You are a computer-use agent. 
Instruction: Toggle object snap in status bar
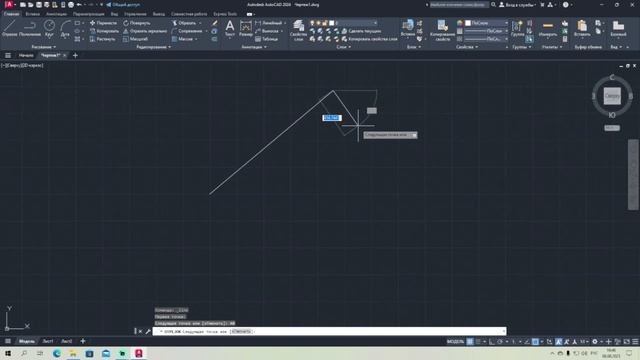pyautogui.click(x=535, y=342)
